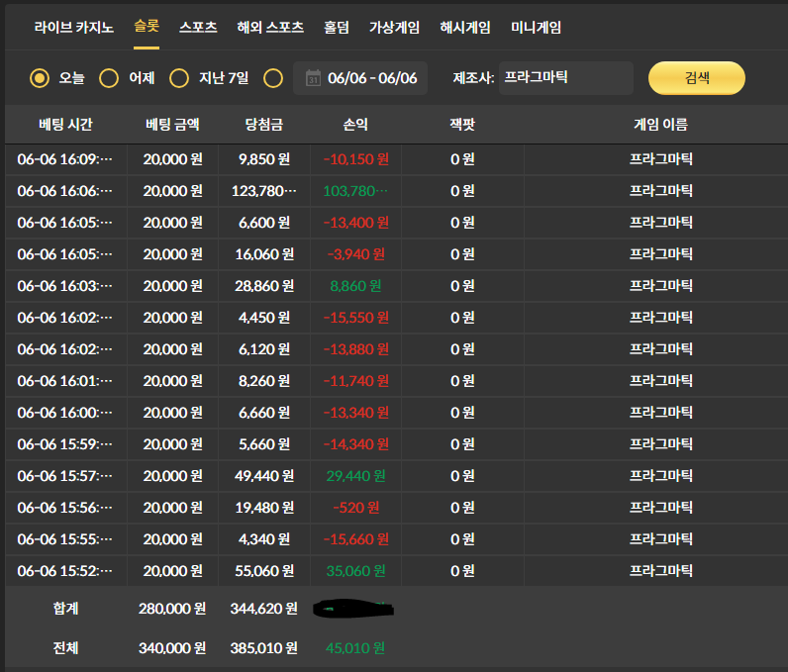Viewport: 788px width, 672px height.
Task: Click the -14,340 원 loss cell
Action: tap(355, 444)
